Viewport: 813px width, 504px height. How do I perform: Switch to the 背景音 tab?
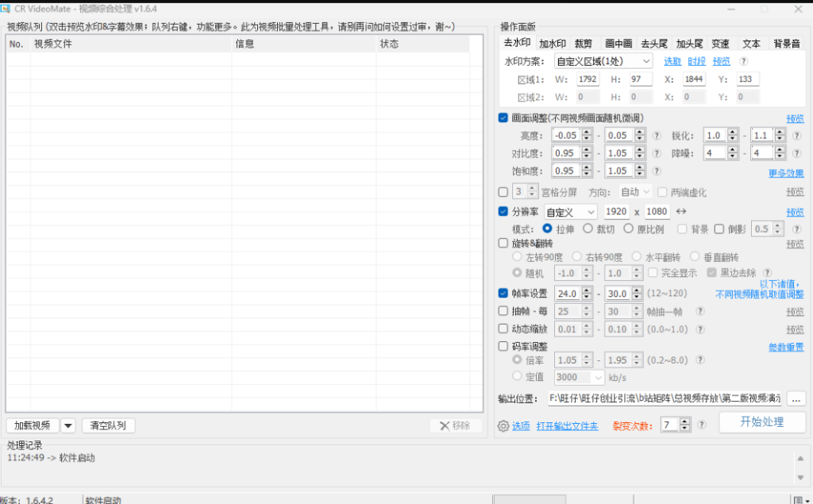click(786, 44)
